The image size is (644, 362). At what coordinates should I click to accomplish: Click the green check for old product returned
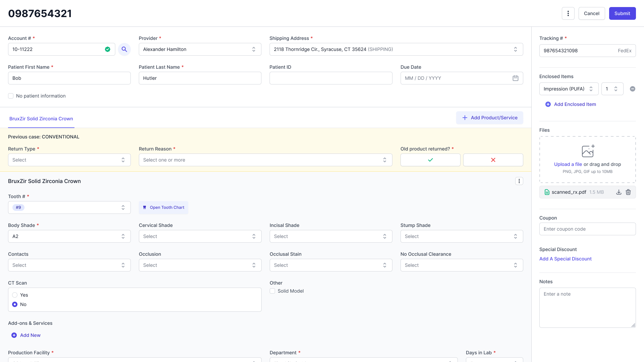tap(430, 160)
